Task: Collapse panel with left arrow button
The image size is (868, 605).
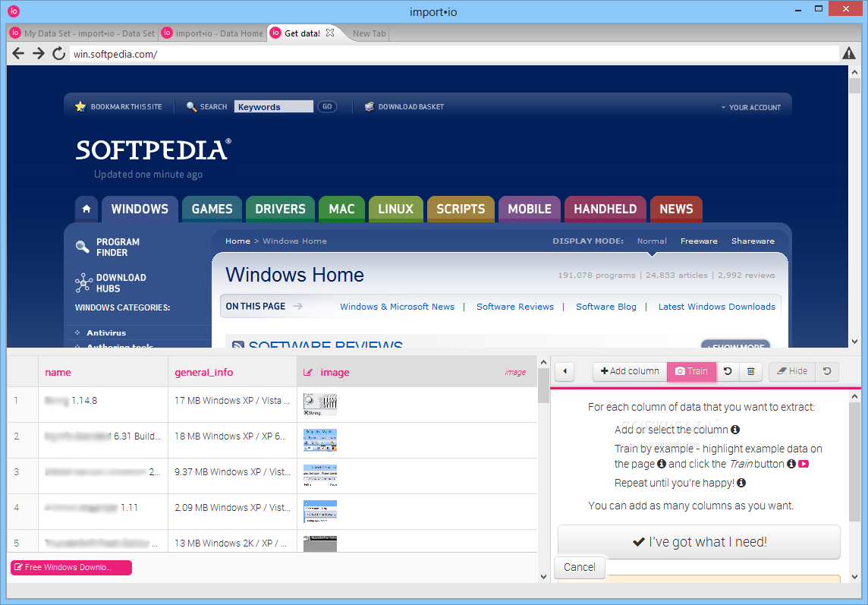Action: click(565, 371)
